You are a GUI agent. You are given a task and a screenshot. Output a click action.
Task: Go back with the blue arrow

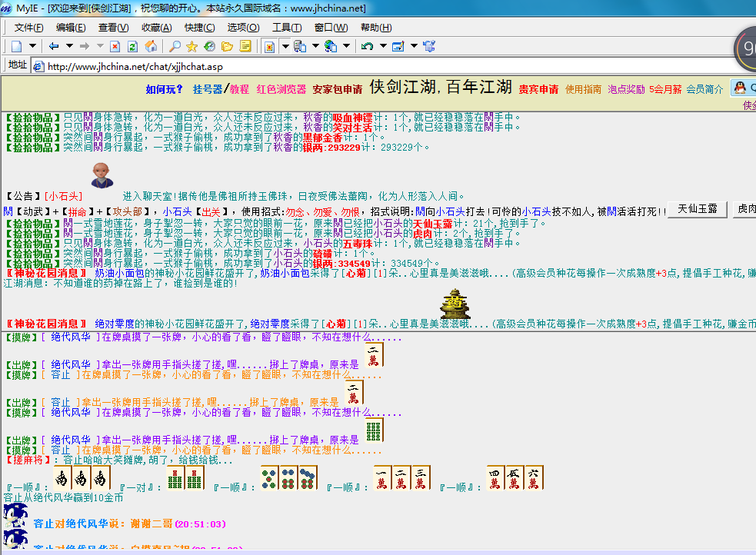(54, 46)
